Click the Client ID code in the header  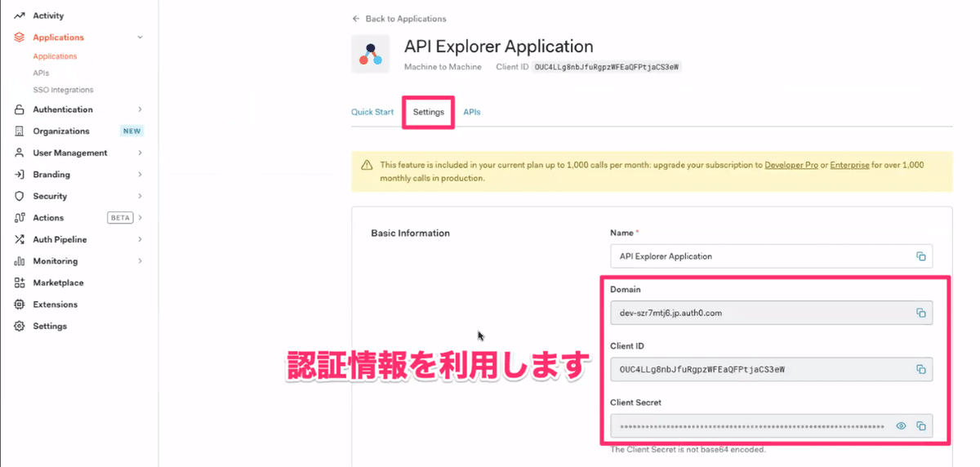pos(607,67)
